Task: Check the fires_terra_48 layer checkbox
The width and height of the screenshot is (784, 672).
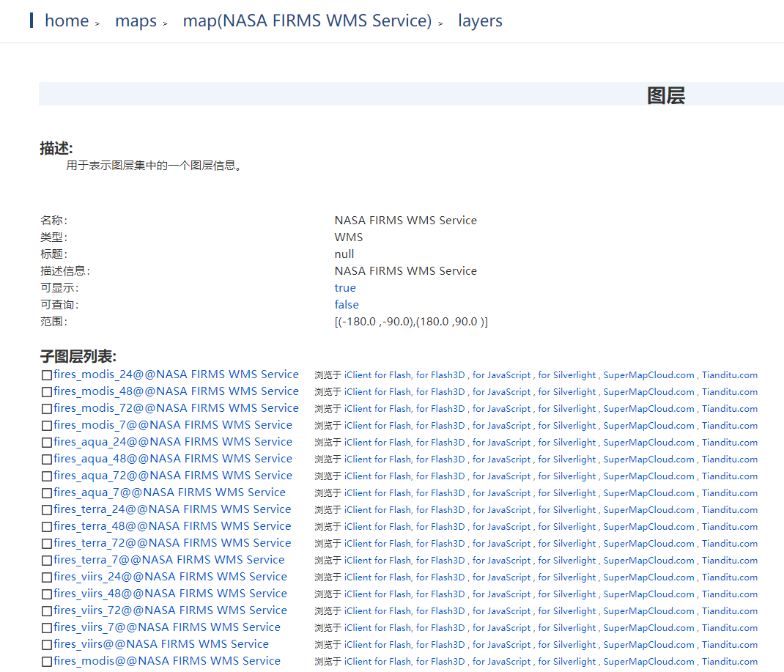Action: (47, 527)
